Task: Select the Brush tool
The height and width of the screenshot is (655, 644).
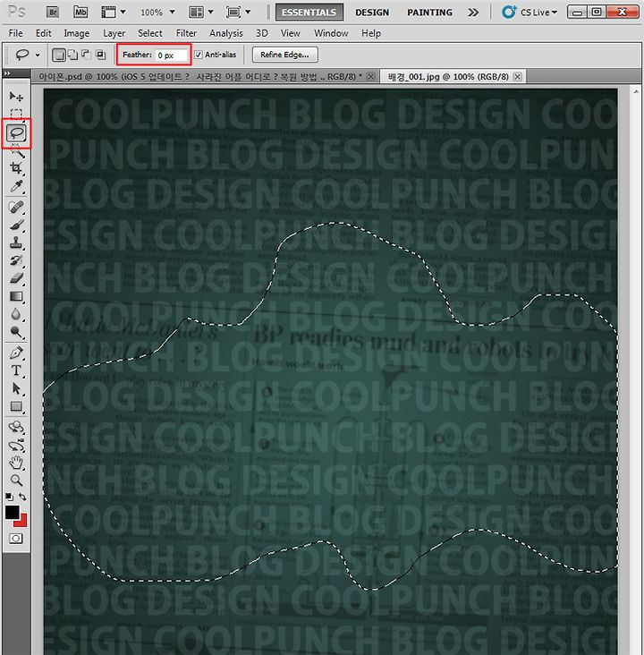Action: pos(16,225)
